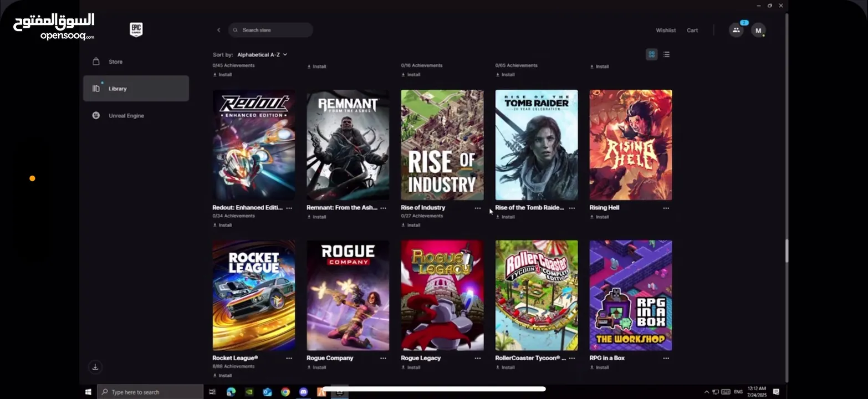This screenshot has height=399, width=868.
Task: Open the M profile avatar menu
Action: (x=758, y=30)
